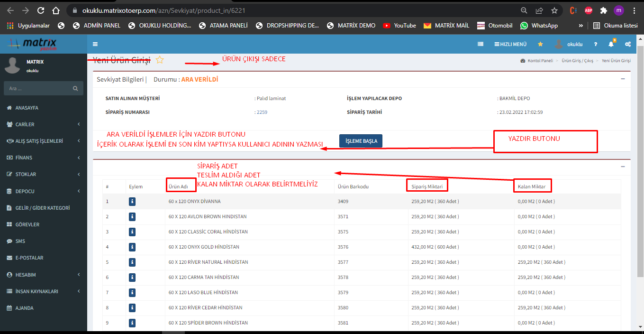Expand the STOKLAR sidebar menu
This screenshot has height=334, width=644.
click(x=43, y=174)
